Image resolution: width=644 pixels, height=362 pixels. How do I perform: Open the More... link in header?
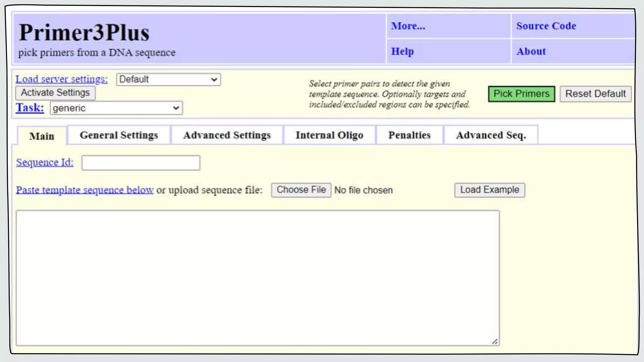click(x=408, y=26)
